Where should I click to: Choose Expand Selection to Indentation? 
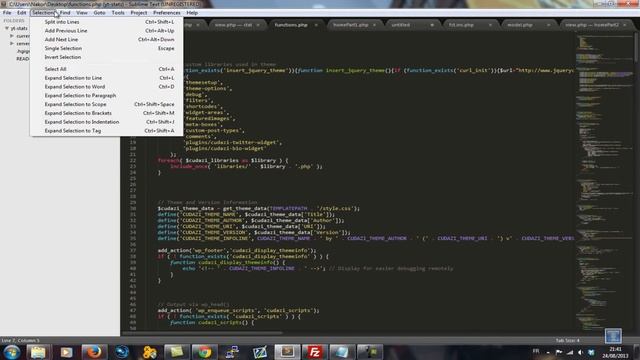(107, 122)
